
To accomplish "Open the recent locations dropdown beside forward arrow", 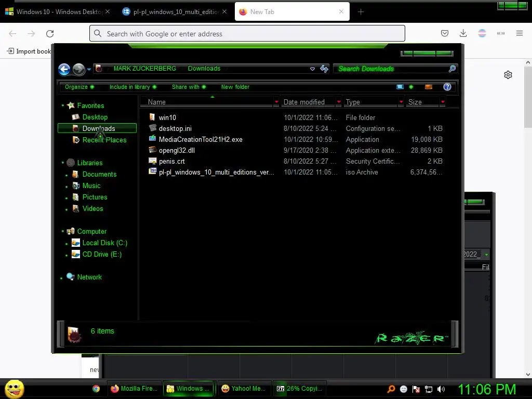I will 89,69.
